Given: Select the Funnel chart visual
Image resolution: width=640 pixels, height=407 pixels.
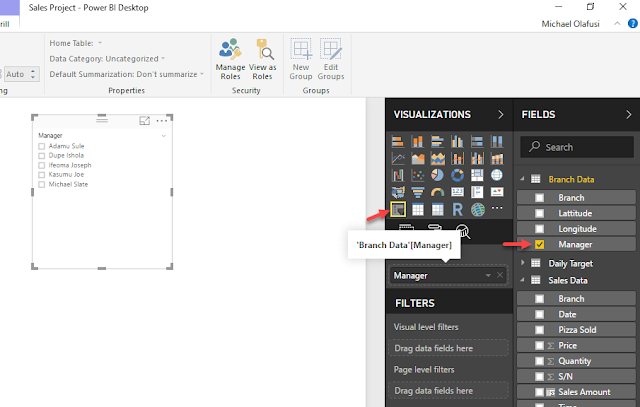Looking at the screenshot, I should (418, 192).
